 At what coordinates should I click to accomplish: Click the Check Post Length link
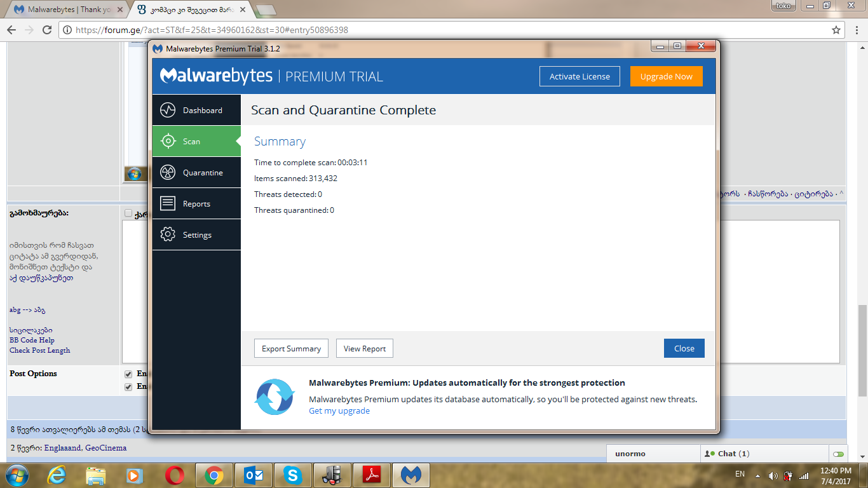point(40,350)
